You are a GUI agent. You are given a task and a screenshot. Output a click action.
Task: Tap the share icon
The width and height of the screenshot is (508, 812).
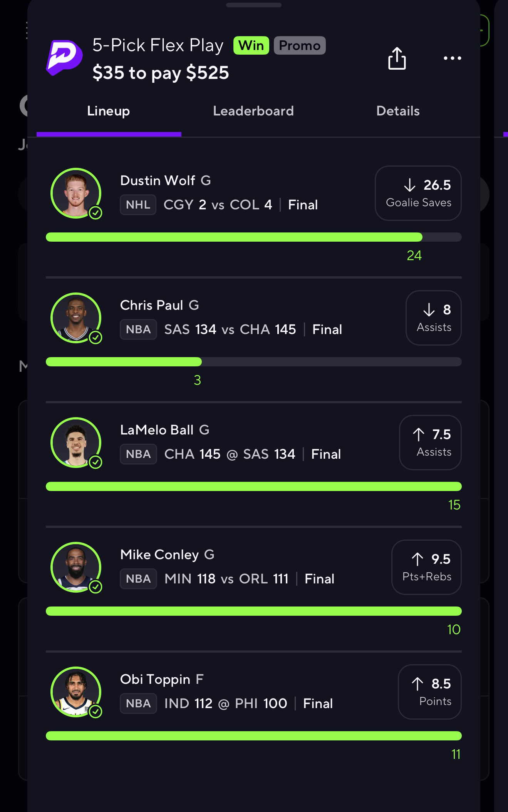[397, 58]
